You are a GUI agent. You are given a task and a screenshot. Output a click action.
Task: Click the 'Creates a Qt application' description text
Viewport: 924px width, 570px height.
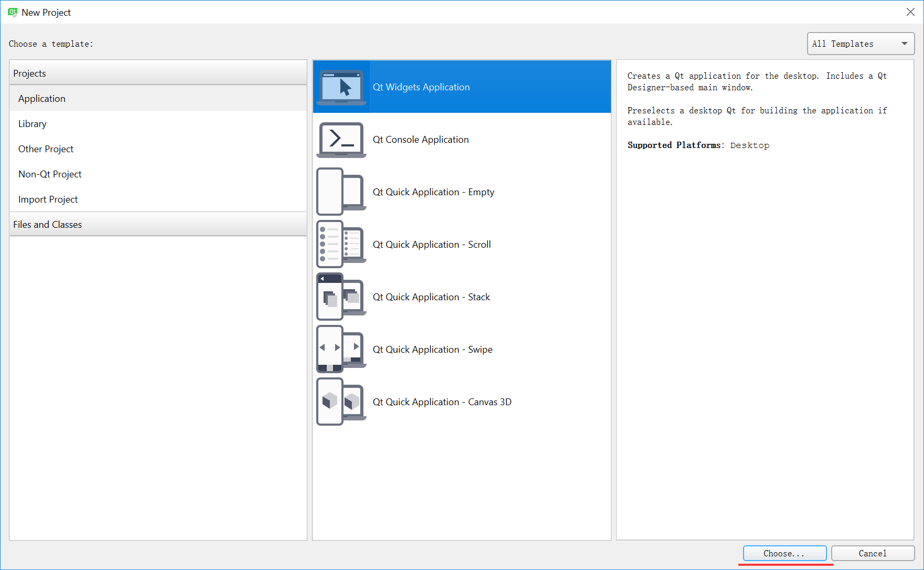tap(757, 82)
